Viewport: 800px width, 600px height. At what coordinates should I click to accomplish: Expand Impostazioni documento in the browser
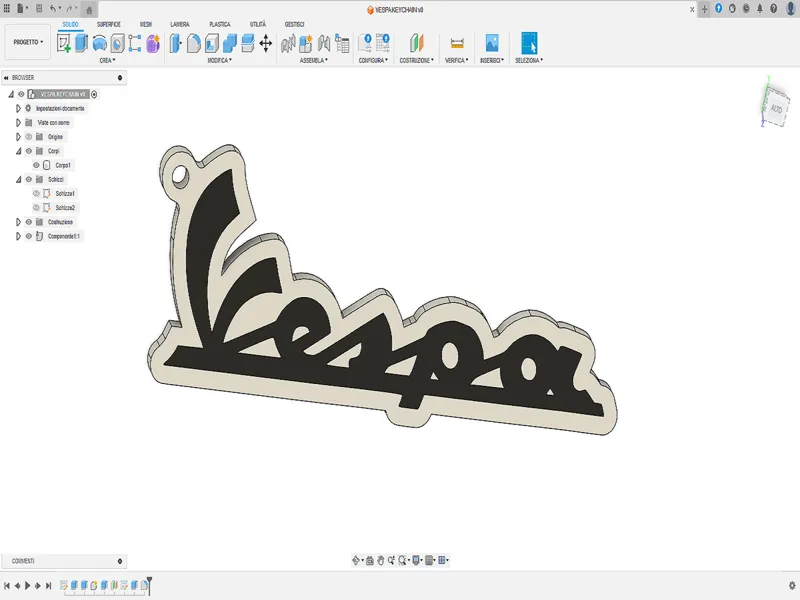coord(18,108)
